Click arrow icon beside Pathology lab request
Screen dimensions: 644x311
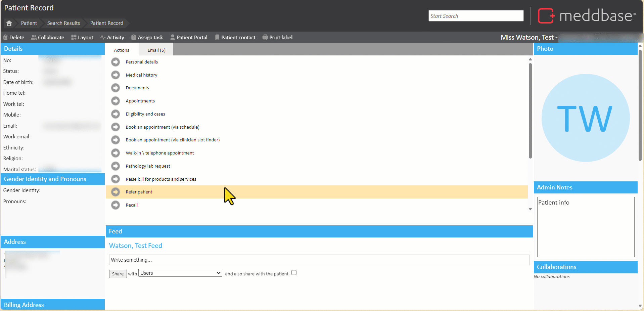pos(116,166)
